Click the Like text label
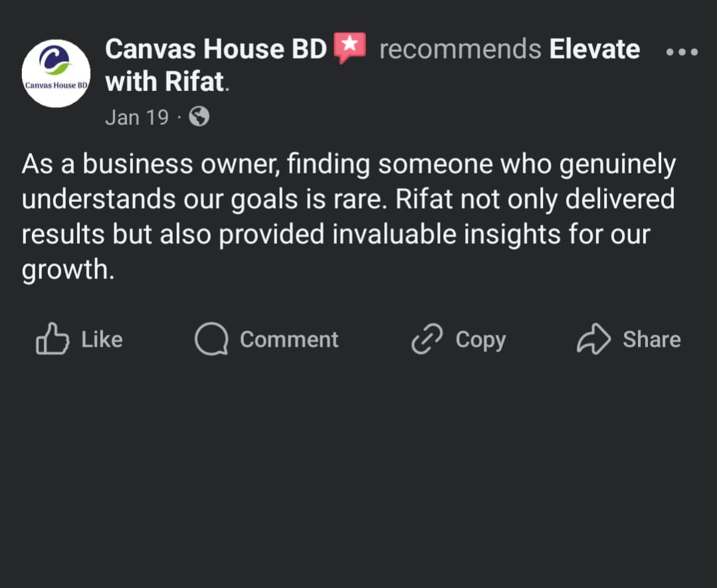The image size is (717, 588). pos(102,340)
